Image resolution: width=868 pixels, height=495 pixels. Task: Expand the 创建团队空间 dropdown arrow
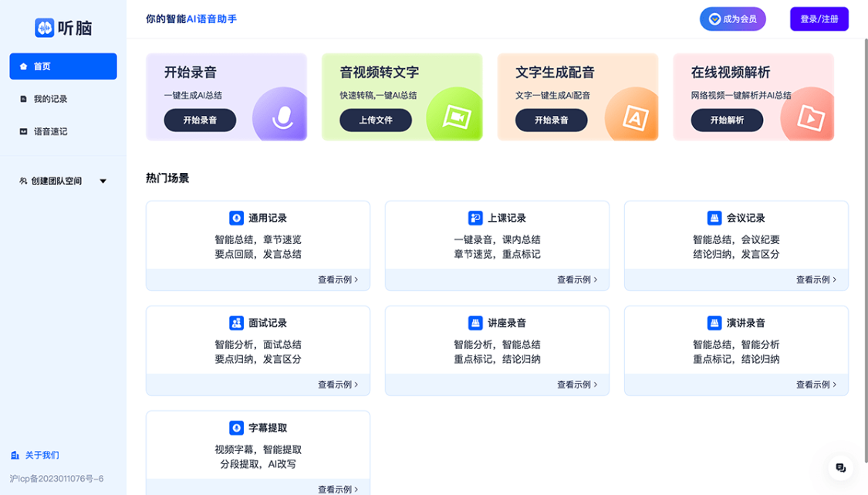click(103, 181)
